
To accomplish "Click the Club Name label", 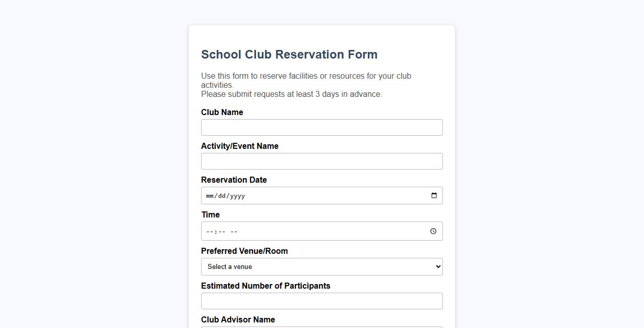I will point(222,112).
